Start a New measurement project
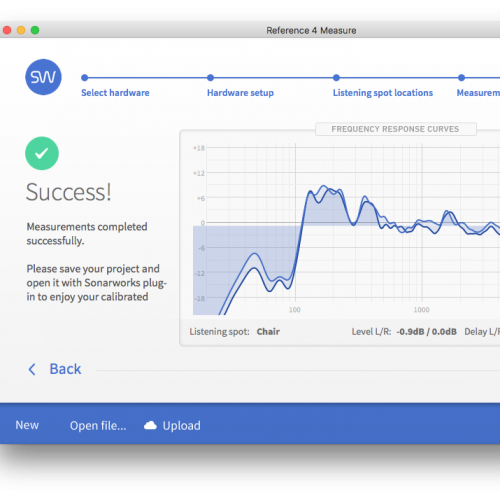Image resolution: width=500 pixels, height=500 pixels. point(27,425)
